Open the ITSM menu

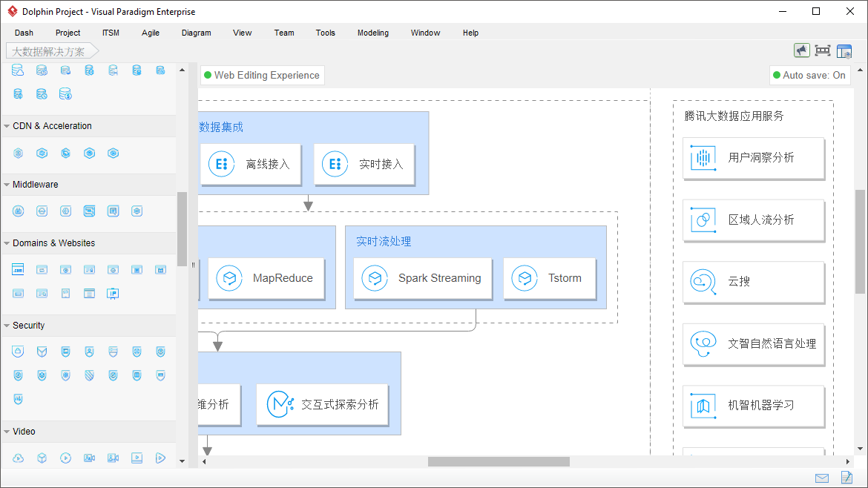[x=111, y=33]
